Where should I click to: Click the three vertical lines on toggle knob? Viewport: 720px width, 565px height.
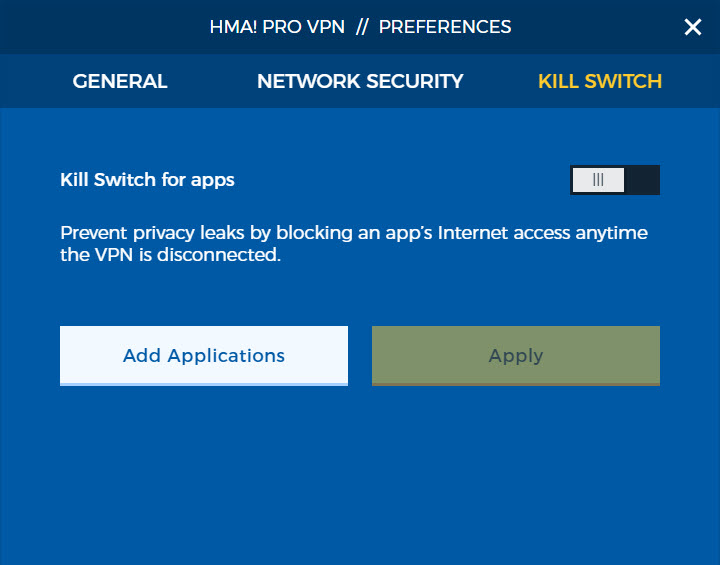(x=598, y=180)
